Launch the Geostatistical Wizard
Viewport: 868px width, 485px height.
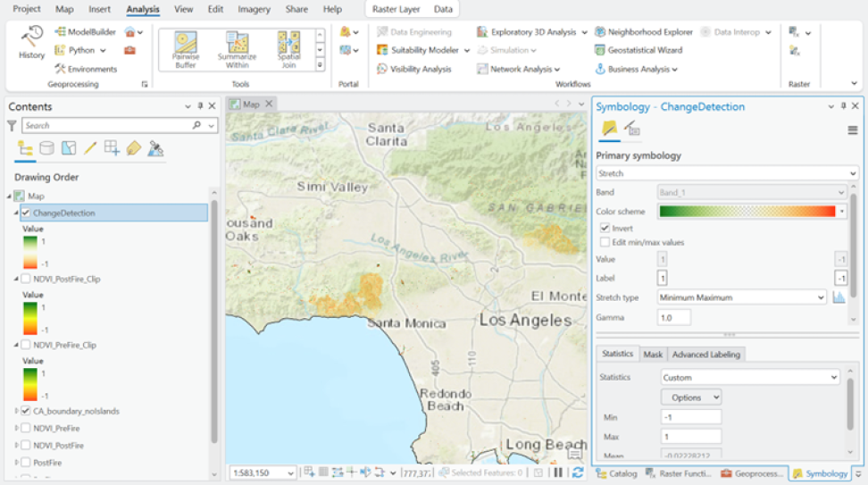click(x=638, y=50)
